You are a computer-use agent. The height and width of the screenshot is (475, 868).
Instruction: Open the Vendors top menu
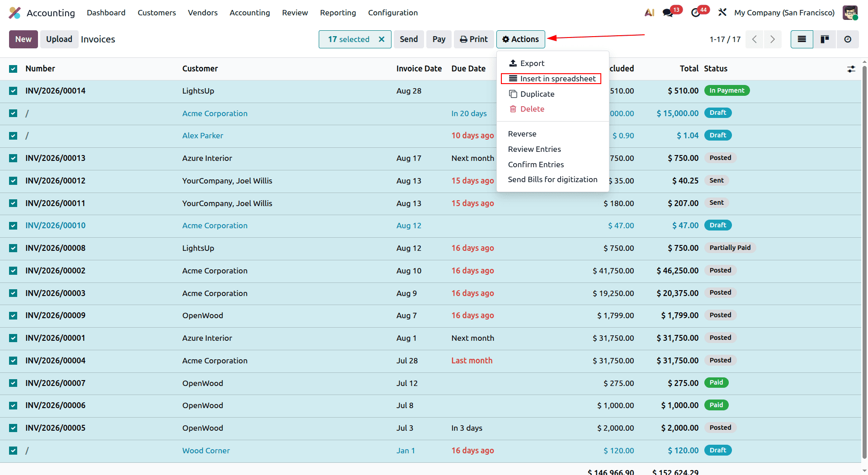(203, 13)
